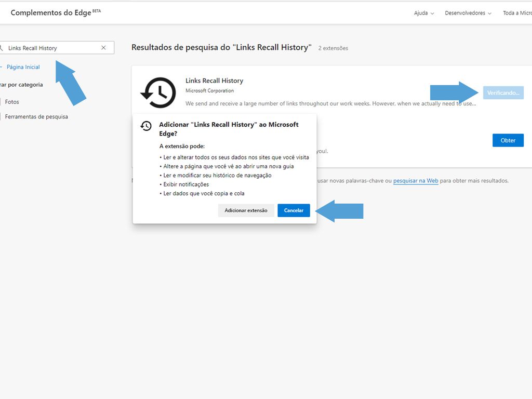Click the Complementos do Edge title
Viewport: 532px width, 399px height.
[x=51, y=12]
